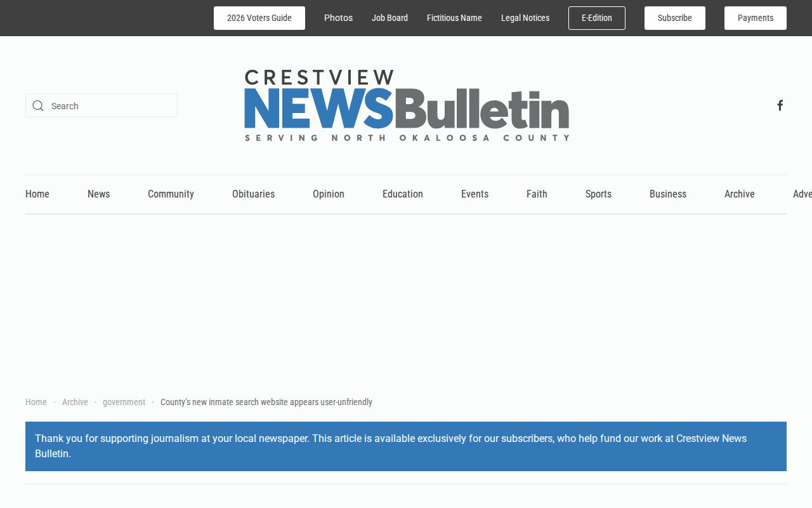Go to the Community section
812x508 pixels.
pos(171,194)
